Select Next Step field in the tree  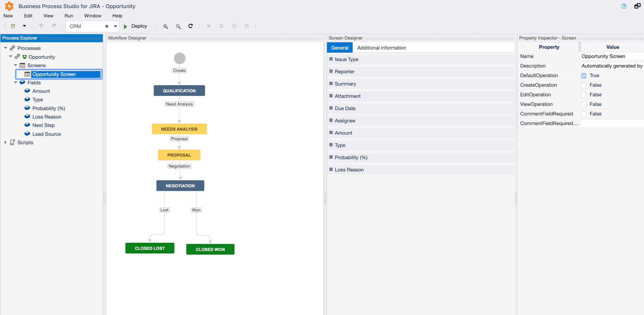pos(43,125)
